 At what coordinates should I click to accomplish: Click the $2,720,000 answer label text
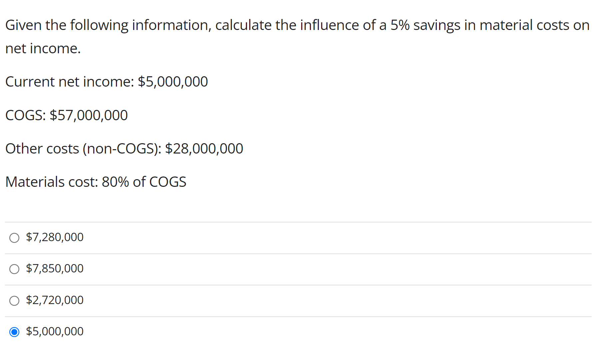[x=55, y=300]
